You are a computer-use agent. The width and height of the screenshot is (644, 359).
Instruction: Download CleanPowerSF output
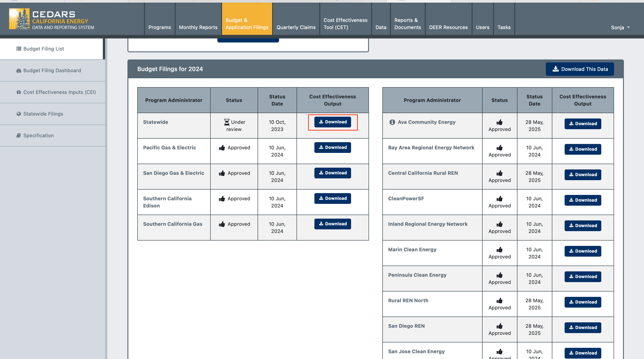pyautogui.click(x=583, y=200)
